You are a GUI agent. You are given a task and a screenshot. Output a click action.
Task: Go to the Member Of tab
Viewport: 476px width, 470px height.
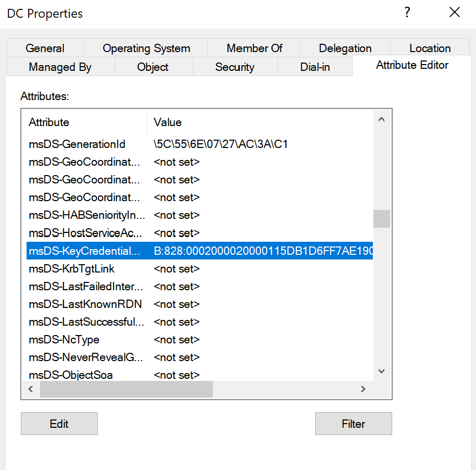(254, 48)
